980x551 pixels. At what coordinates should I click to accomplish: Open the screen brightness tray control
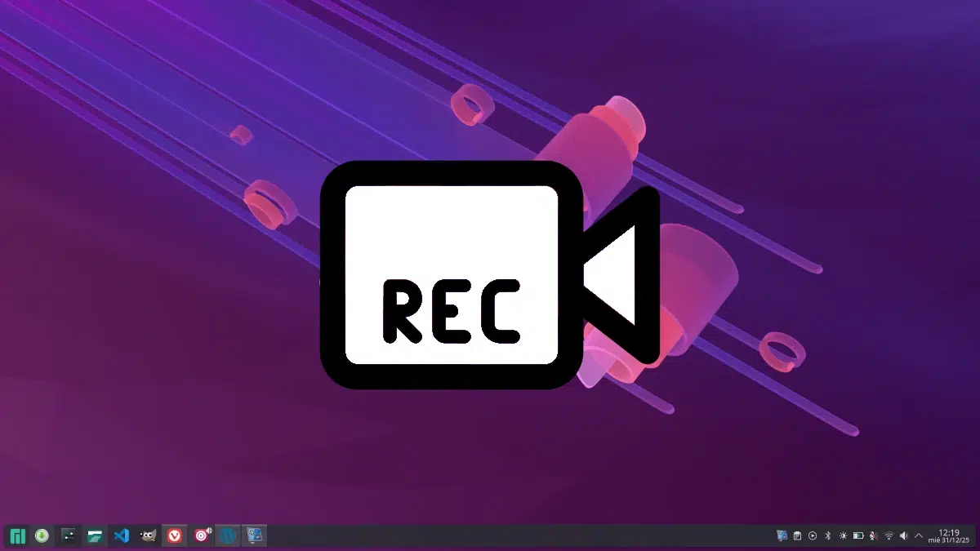tap(843, 536)
